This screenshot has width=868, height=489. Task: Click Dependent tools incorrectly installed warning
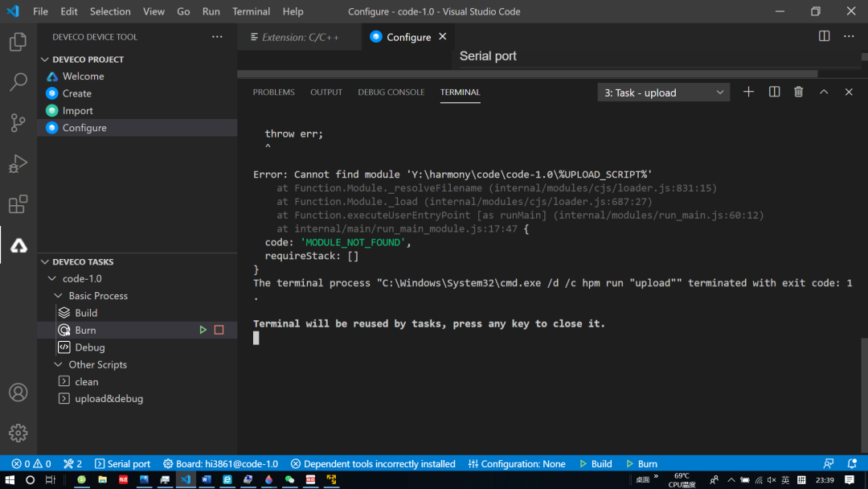373,464
